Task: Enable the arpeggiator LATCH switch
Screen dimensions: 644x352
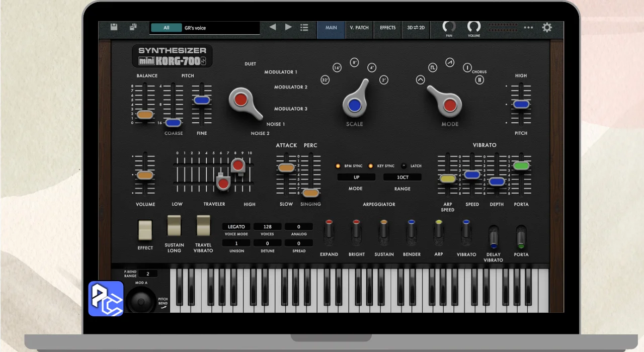Action: (404, 166)
